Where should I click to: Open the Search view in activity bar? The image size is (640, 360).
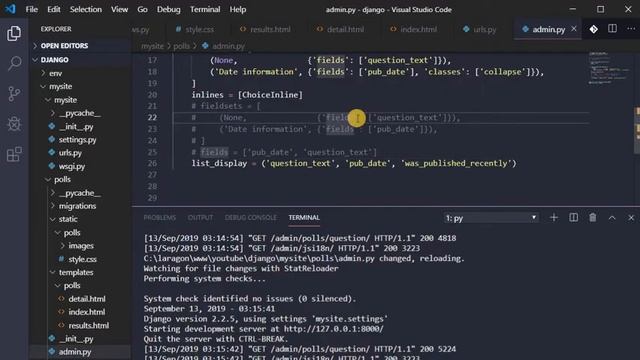[14, 64]
